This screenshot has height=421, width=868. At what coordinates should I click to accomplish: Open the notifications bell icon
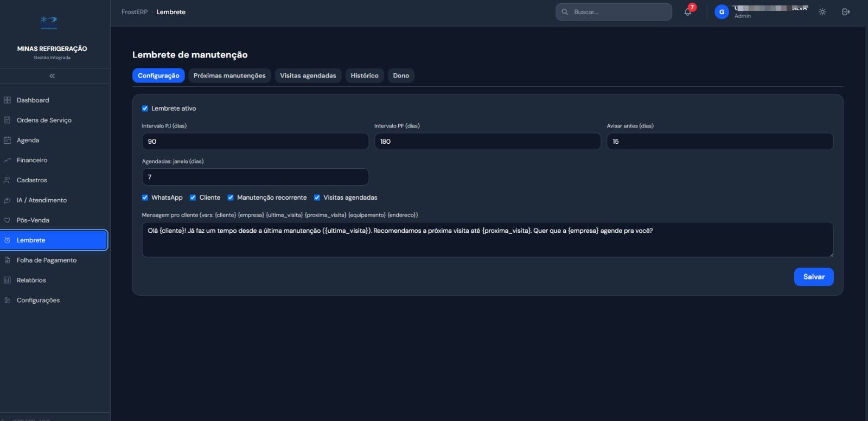[x=687, y=11]
